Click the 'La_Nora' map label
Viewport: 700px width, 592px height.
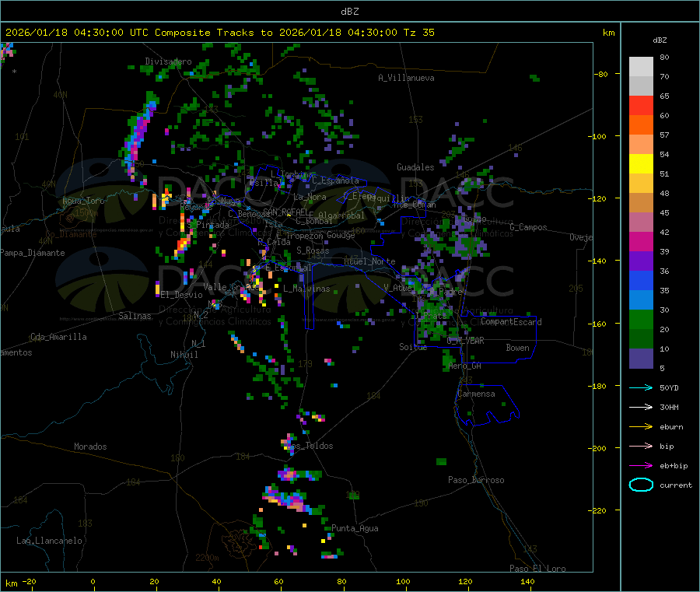pyautogui.click(x=310, y=197)
